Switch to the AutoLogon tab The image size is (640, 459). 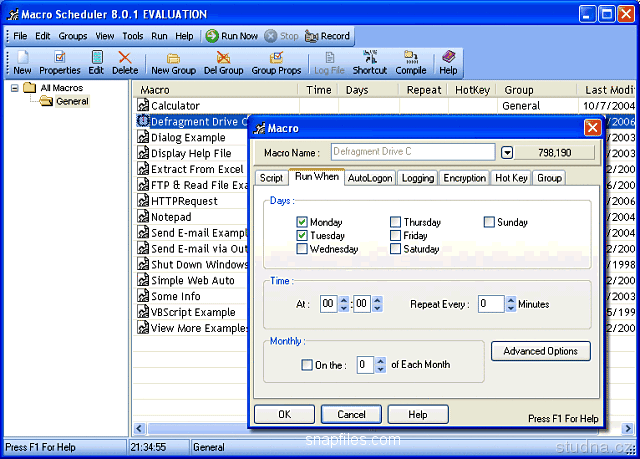371,178
